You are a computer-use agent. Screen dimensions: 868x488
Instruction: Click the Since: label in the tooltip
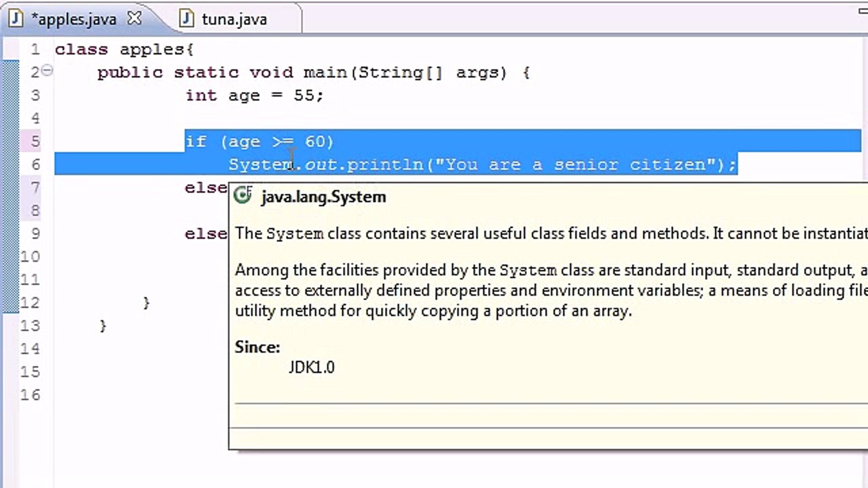257,347
